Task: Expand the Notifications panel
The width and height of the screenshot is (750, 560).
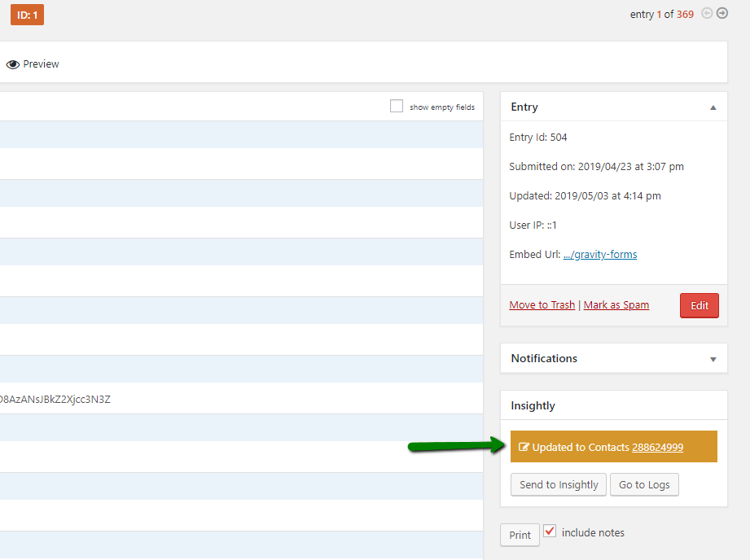Action: click(713, 359)
